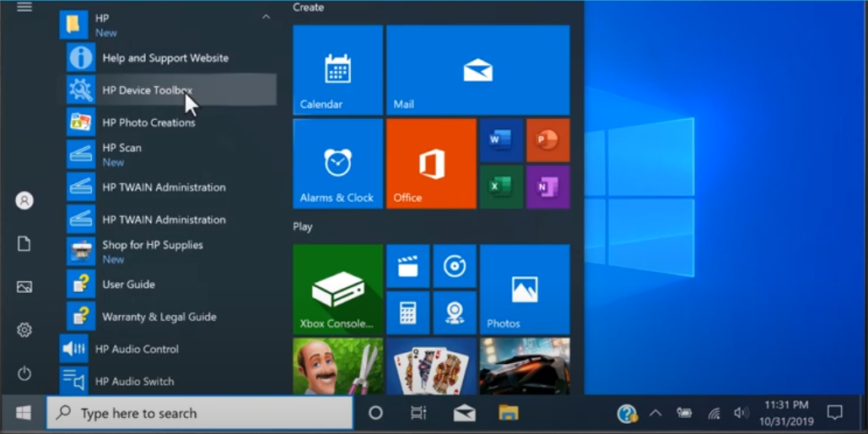Open the Camera tile
Image resolution: width=868 pixels, height=434 pixels.
(455, 312)
